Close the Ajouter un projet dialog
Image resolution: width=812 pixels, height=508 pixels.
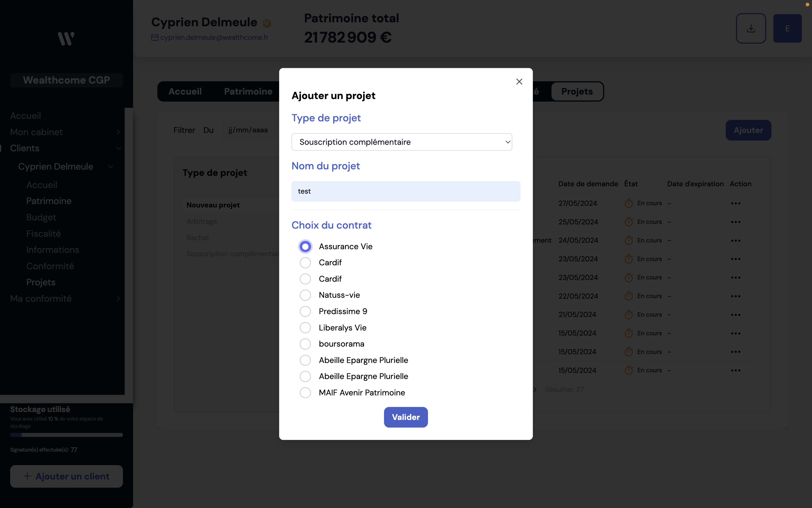pyautogui.click(x=519, y=82)
